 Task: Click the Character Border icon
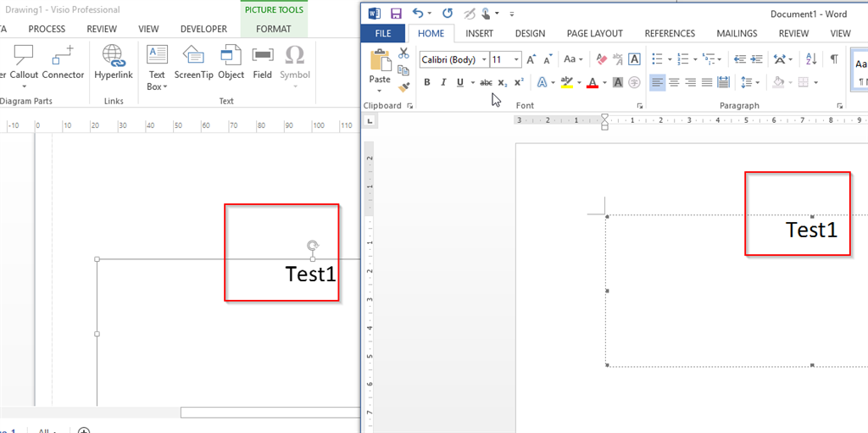tap(634, 58)
